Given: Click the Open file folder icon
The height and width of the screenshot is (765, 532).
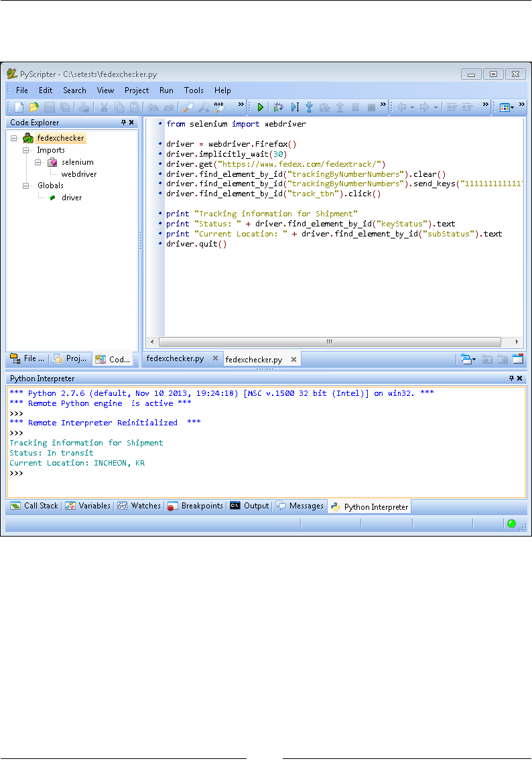Looking at the screenshot, I should coord(34,107).
